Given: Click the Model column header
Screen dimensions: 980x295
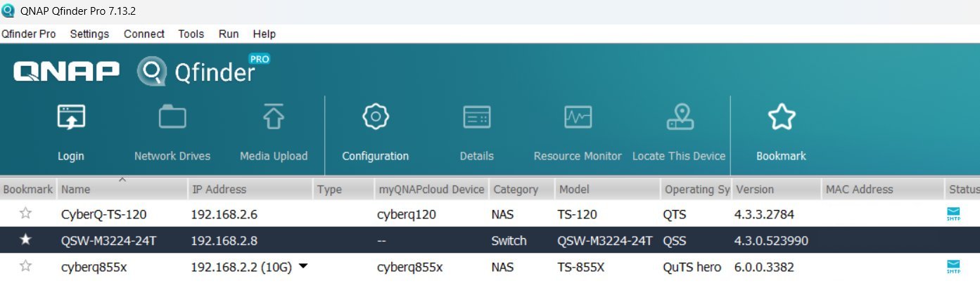Looking at the screenshot, I should pyautogui.click(x=575, y=189).
